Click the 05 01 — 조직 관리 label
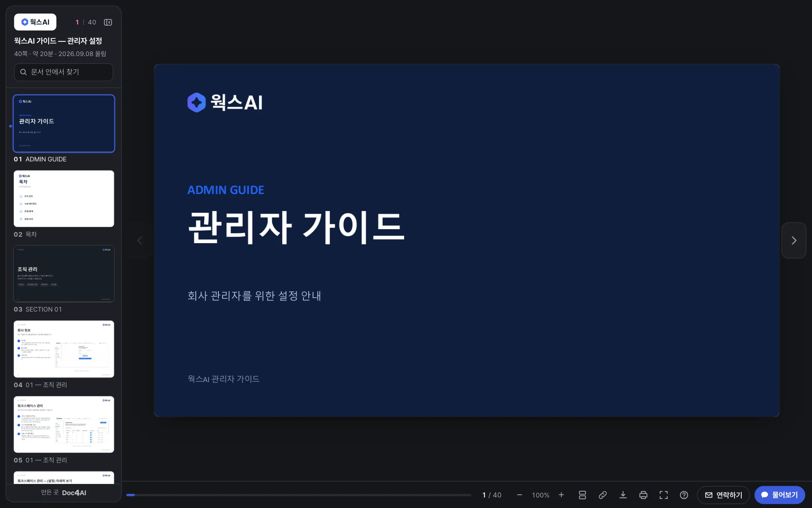 [40, 460]
